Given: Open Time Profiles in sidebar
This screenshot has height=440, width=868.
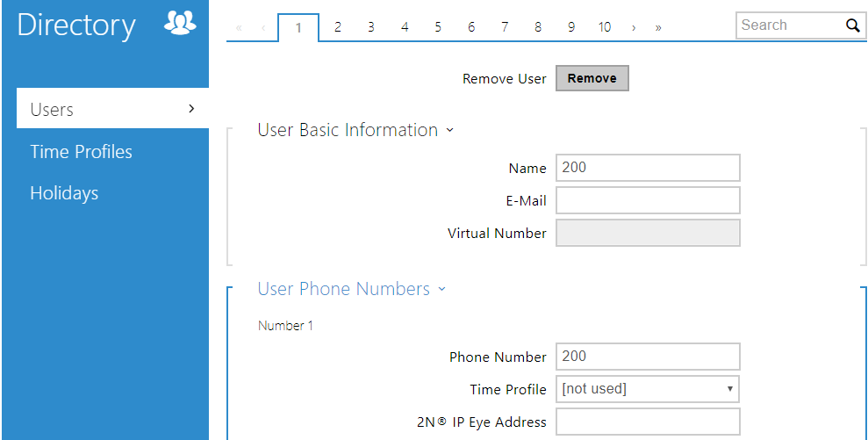Looking at the screenshot, I should pyautogui.click(x=81, y=152).
